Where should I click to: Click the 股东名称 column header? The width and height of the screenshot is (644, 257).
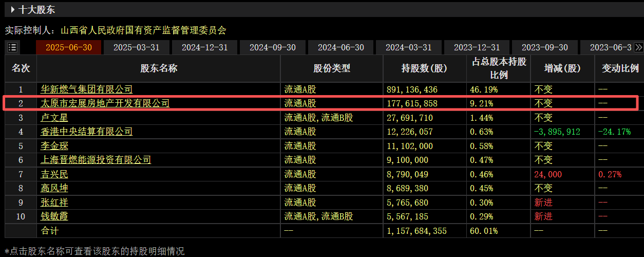[159, 68]
